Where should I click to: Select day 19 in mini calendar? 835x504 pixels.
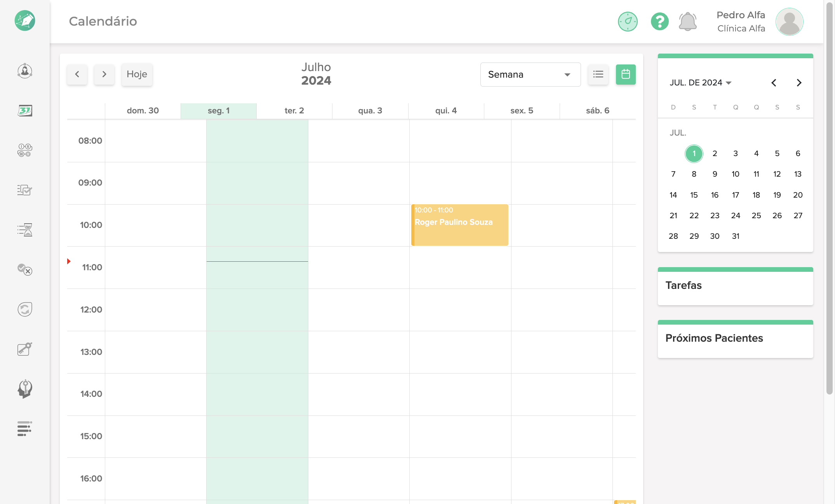(777, 195)
